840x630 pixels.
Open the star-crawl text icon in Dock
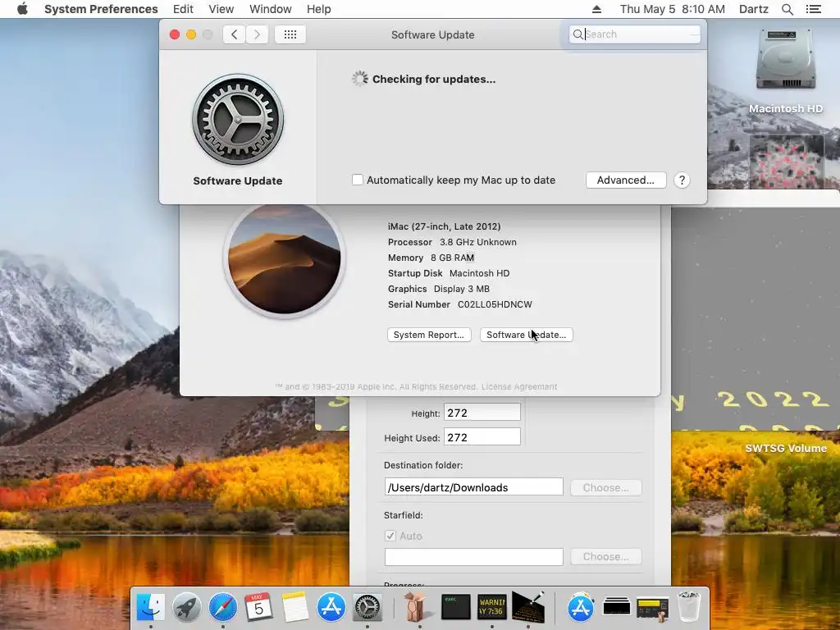pos(528,607)
